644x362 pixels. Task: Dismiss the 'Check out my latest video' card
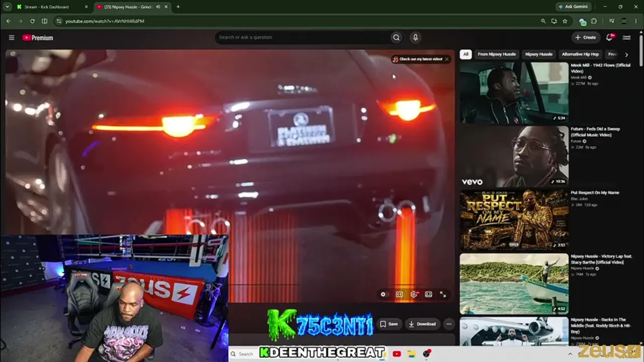point(446,59)
